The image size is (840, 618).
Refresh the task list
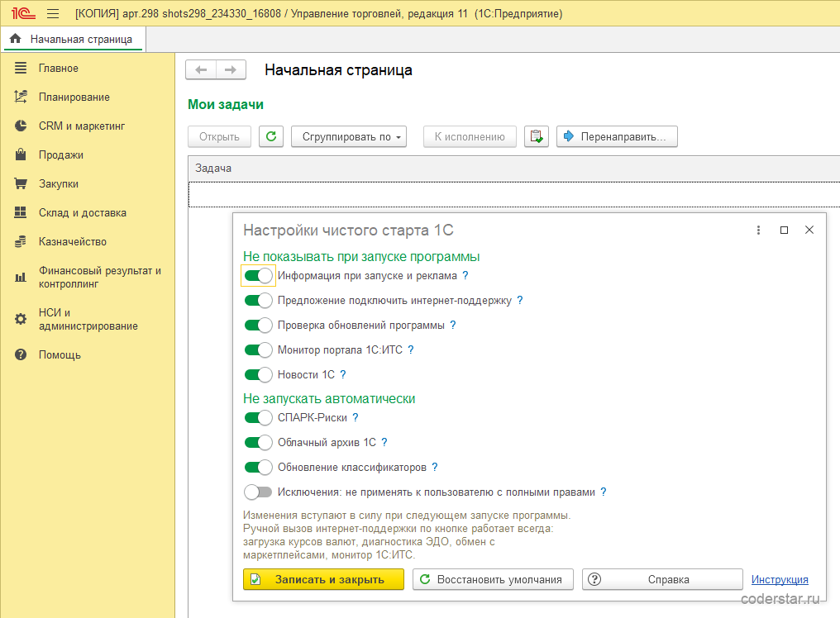click(271, 136)
